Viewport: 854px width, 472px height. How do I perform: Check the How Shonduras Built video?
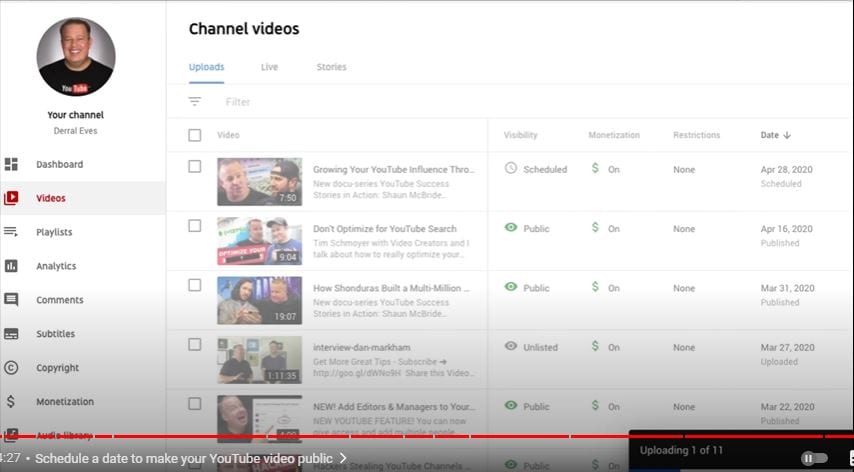click(x=194, y=285)
